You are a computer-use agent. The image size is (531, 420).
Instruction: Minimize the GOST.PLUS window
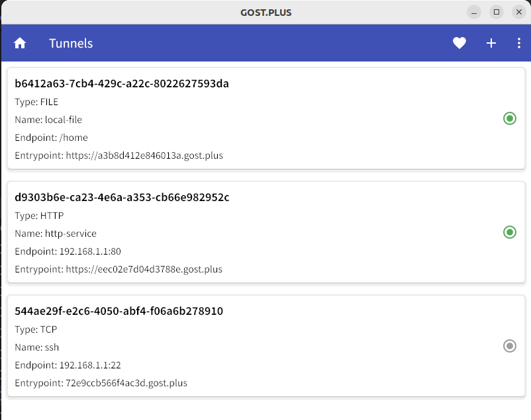[x=474, y=13]
